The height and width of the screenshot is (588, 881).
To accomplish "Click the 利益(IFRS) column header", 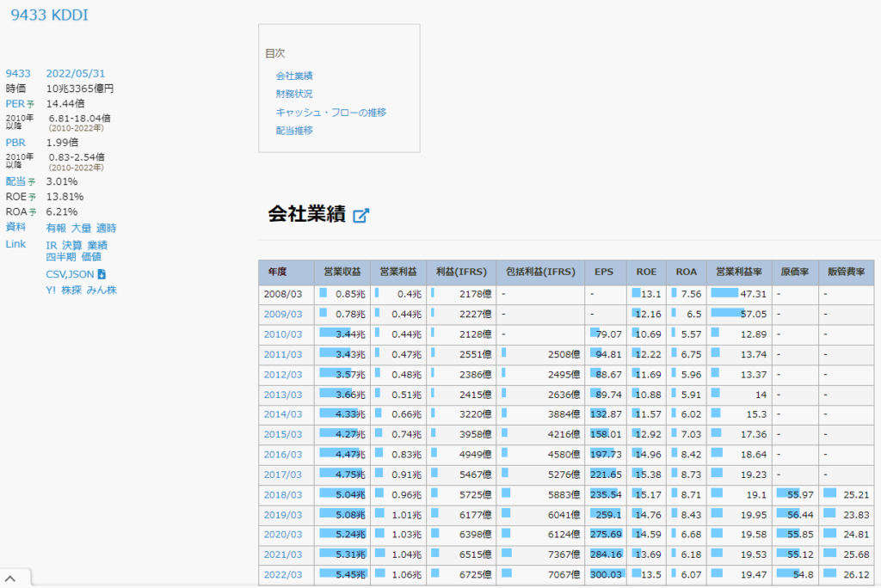I will 461,272.
